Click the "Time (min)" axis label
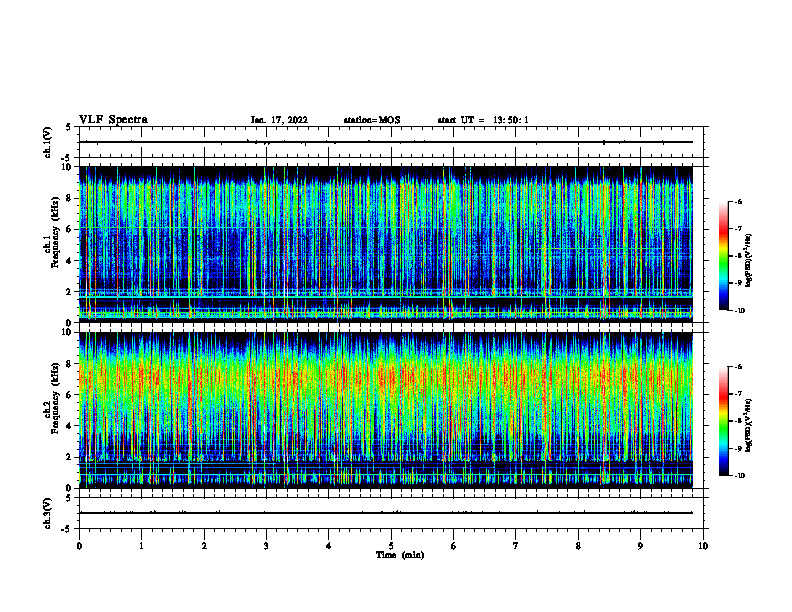792x612 pixels. click(400, 555)
